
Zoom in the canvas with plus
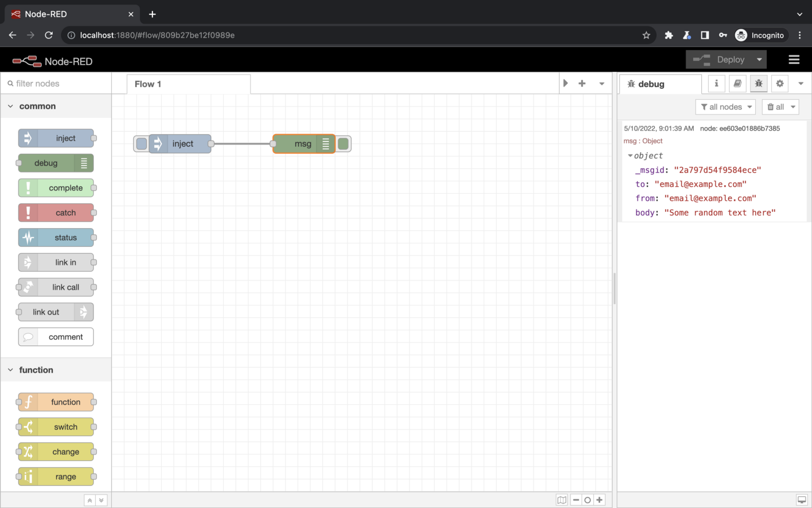pos(600,500)
